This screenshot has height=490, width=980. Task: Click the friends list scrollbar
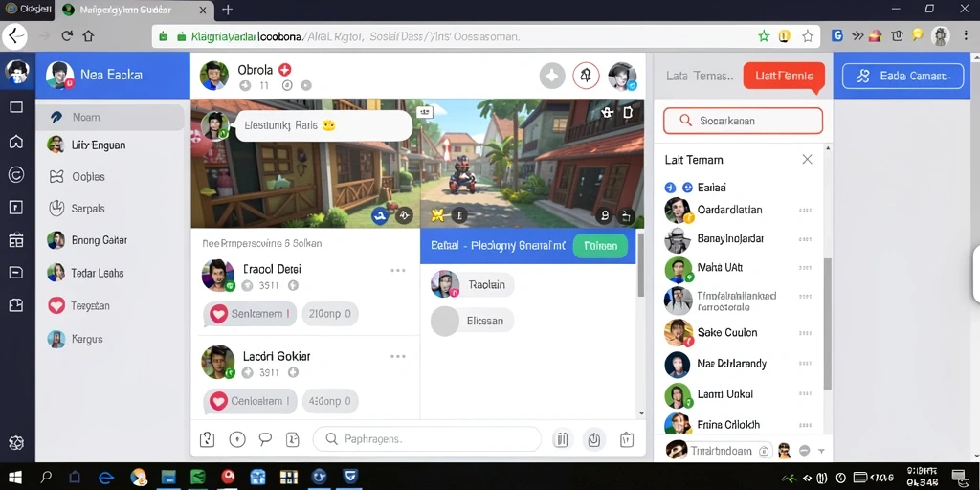pos(828,323)
